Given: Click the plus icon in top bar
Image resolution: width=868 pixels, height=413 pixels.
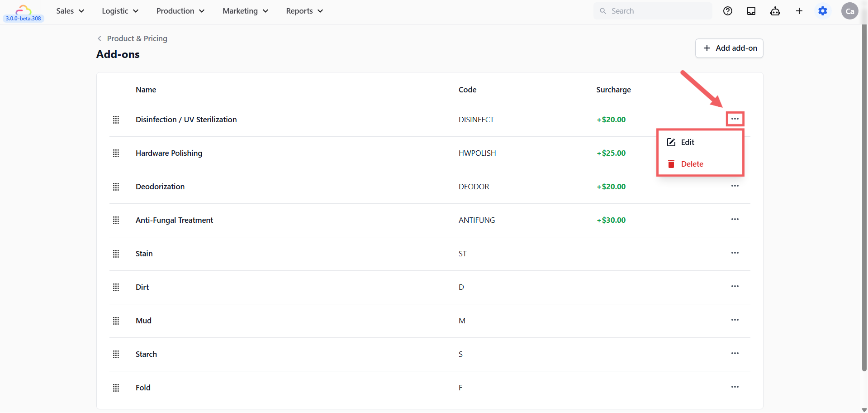Looking at the screenshot, I should [799, 11].
